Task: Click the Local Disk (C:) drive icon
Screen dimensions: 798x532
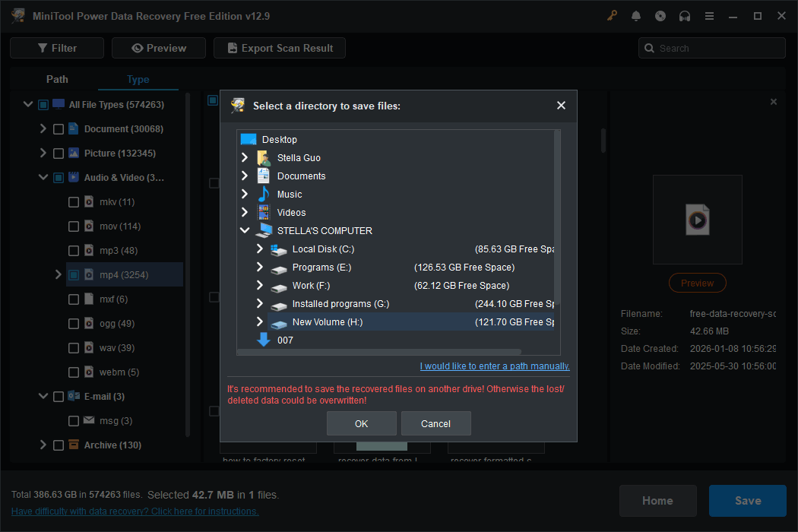Action: click(278, 249)
